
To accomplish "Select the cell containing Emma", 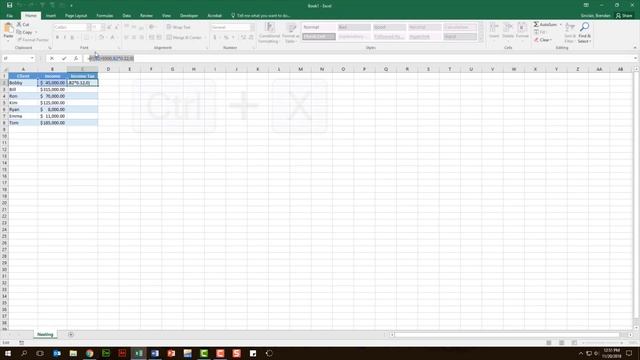I will point(23,116).
